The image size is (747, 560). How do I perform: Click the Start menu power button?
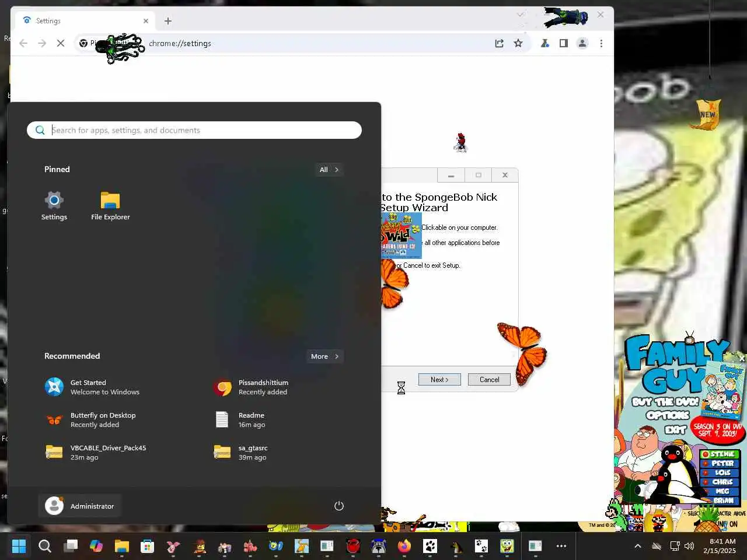tap(339, 506)
